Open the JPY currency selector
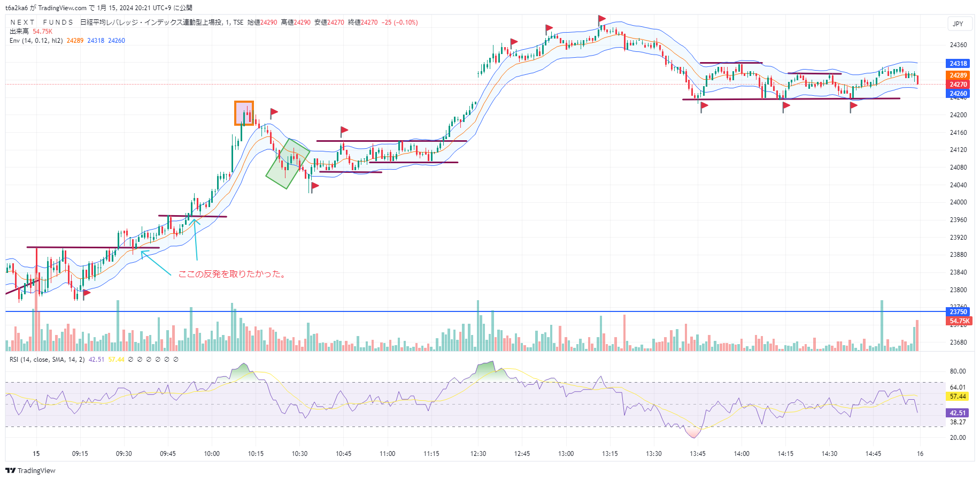The width and height of the screenshot is (980, 480). tap(958, 24)
